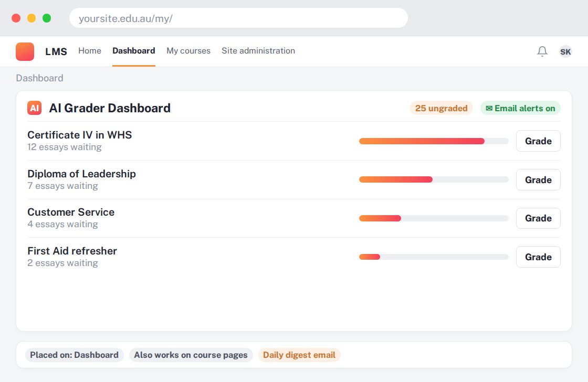Click the 7 essays waiting text
The height and width of the screenshot is (382, 588).
62,186
